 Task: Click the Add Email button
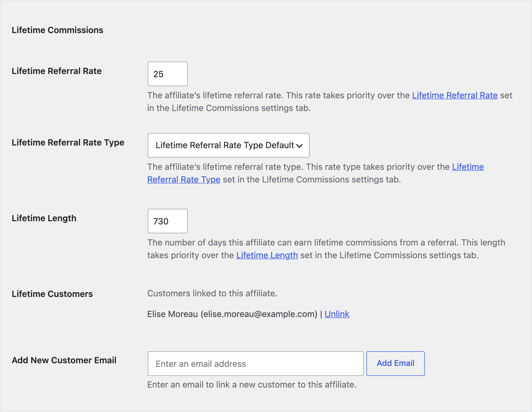(395, 364)
